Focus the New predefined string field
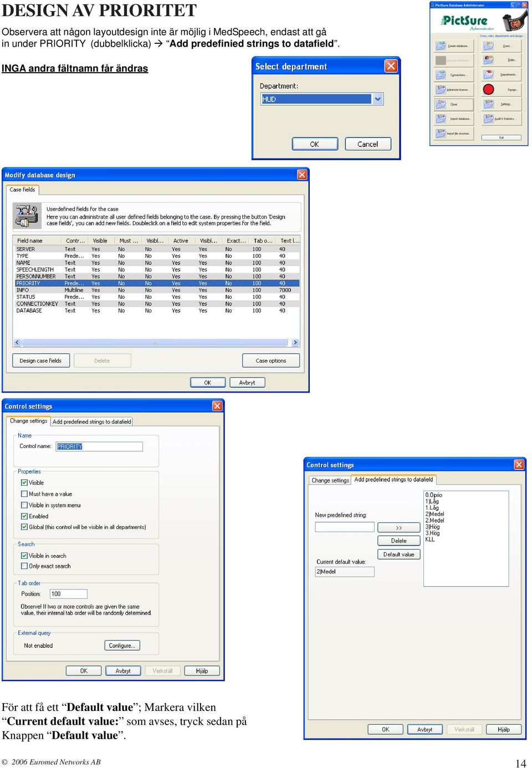This screenshot has width=532, height=768. tap(345, 527)
